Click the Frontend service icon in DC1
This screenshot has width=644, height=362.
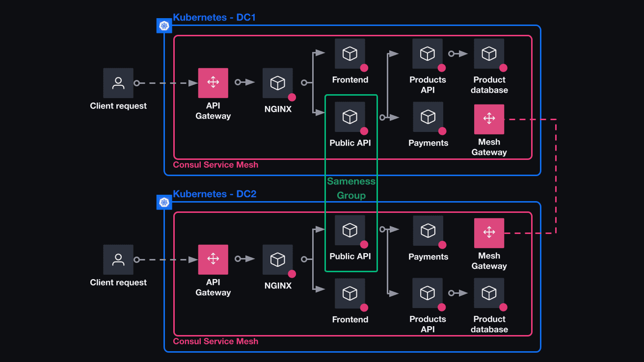tap(350, 53)
